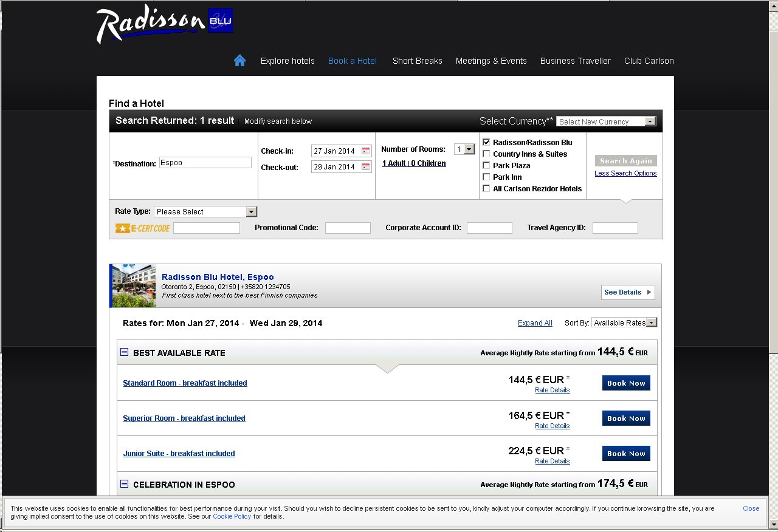View Rate Details for 144,5 EUR
778x532 pixels.
[x=553, y=390]
